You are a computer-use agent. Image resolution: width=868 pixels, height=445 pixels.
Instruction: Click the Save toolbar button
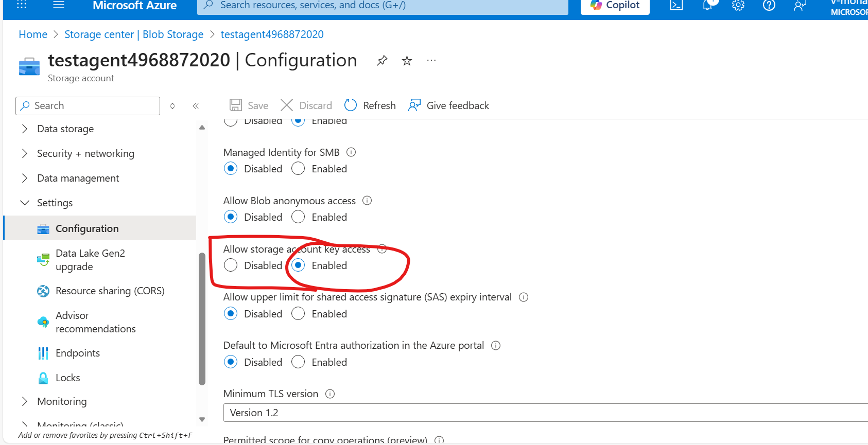[x=249, y=105]
